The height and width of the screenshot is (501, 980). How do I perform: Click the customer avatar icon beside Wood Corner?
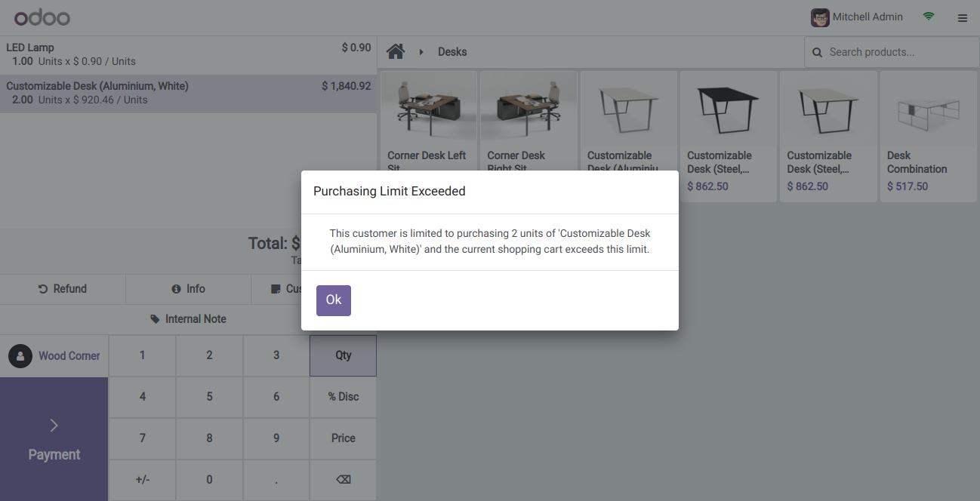[x=20, y=356]
